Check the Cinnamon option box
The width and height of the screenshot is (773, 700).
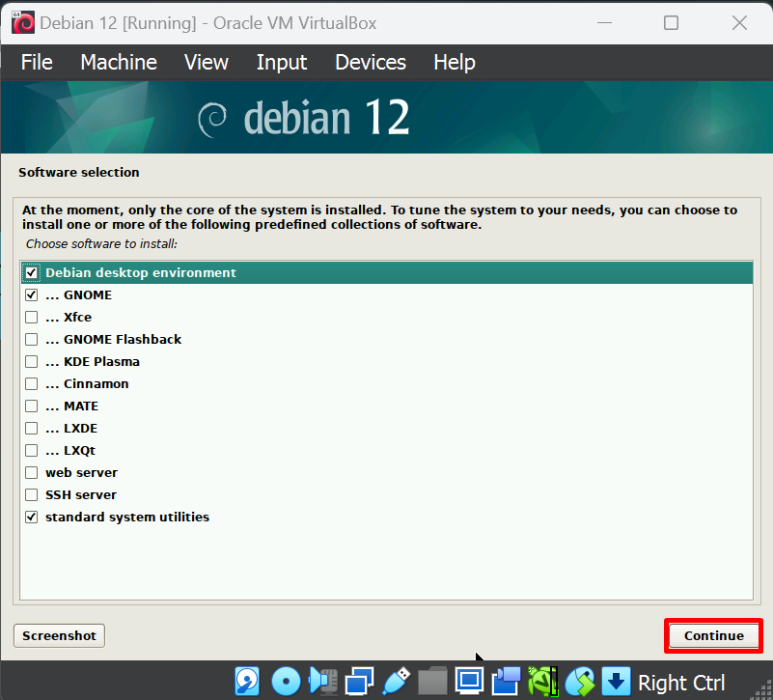click(x=32, y=383)
